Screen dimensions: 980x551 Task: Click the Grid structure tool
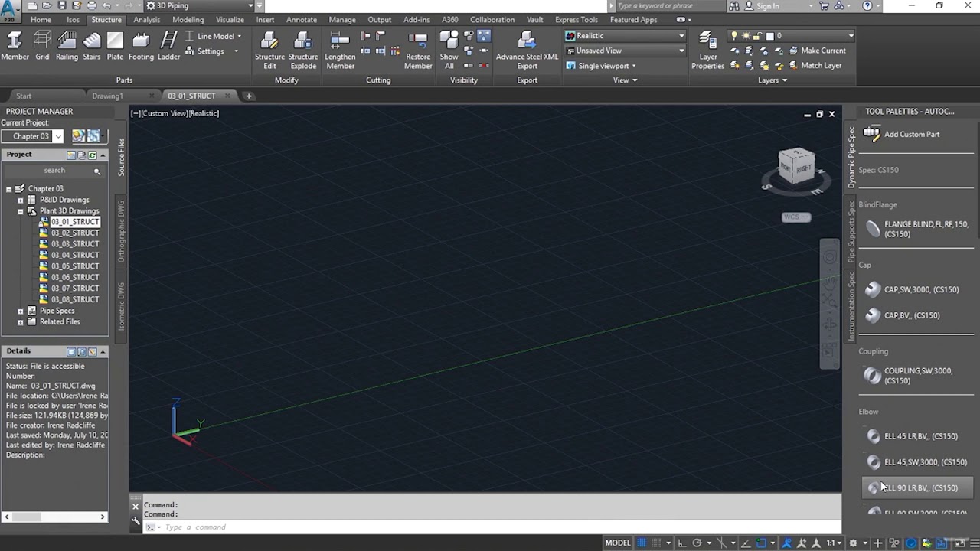42,46
